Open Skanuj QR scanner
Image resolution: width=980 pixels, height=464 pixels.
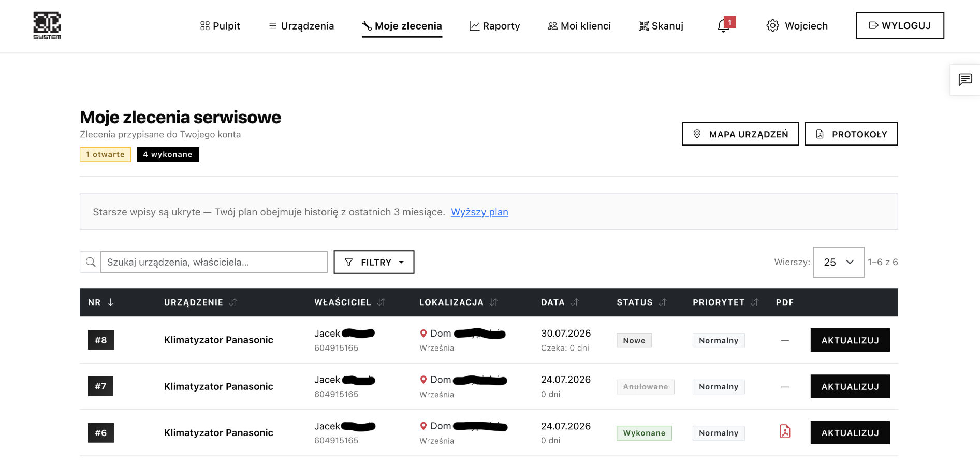(x=661, y=26)
